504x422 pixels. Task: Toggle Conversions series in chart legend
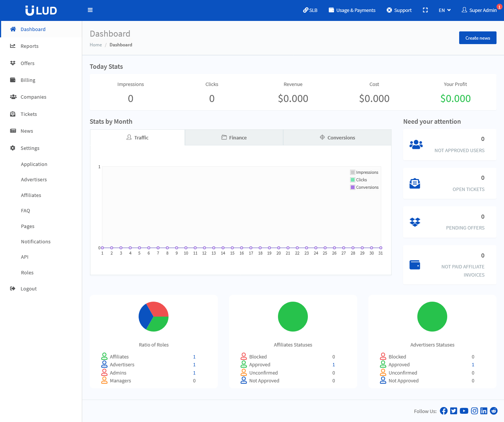pyautogui.click(x=364, y=187)
